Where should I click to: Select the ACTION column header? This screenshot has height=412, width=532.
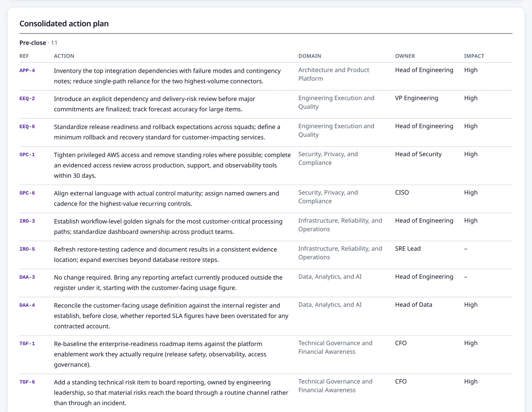[64, 56]
